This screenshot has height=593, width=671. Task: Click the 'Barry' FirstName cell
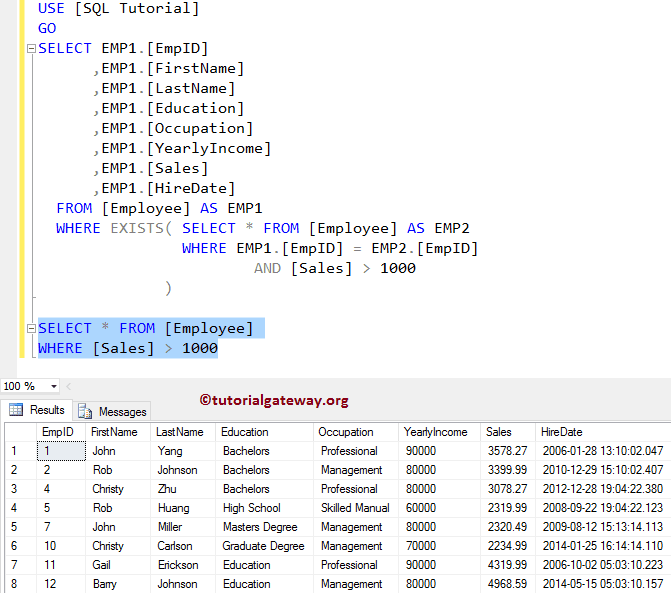click(118, 584)
